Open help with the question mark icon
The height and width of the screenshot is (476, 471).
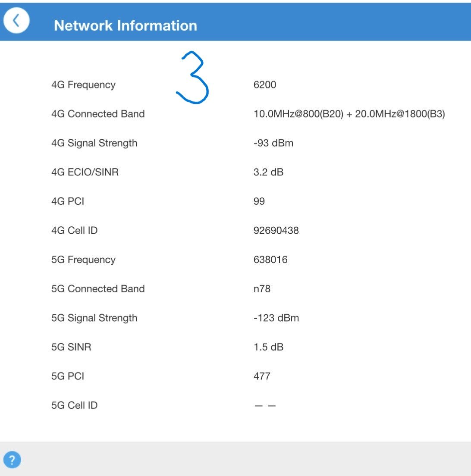[x=12, y=460]
